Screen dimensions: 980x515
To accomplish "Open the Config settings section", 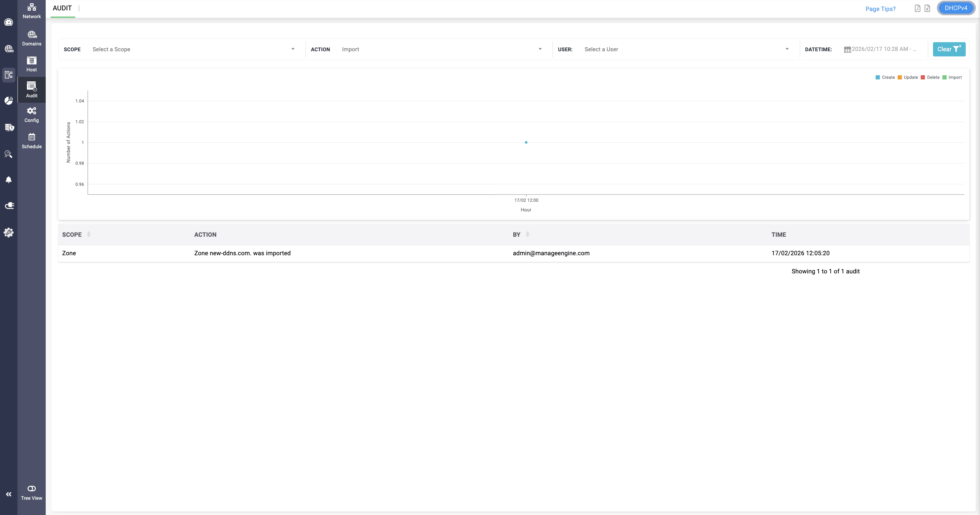I will pyautogui.click(x=31, y=114).
